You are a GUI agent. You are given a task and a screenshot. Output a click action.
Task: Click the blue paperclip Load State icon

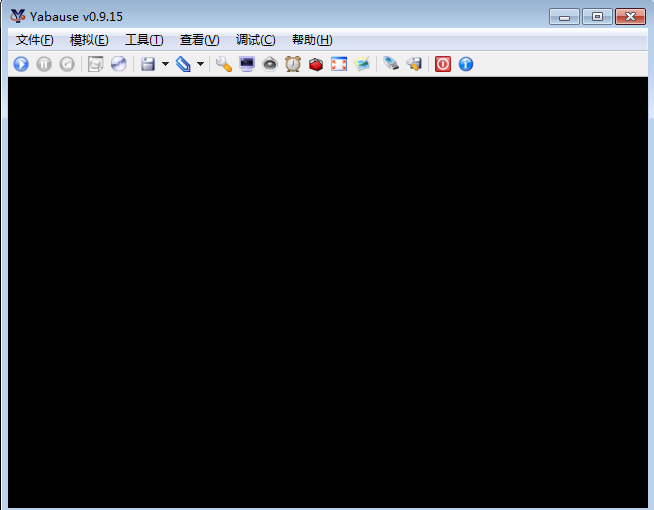[x=183, y=64]
